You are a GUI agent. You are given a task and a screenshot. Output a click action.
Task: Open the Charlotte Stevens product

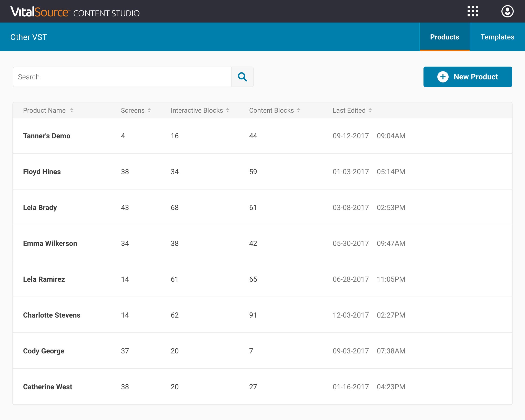click(x=52, y=315)
